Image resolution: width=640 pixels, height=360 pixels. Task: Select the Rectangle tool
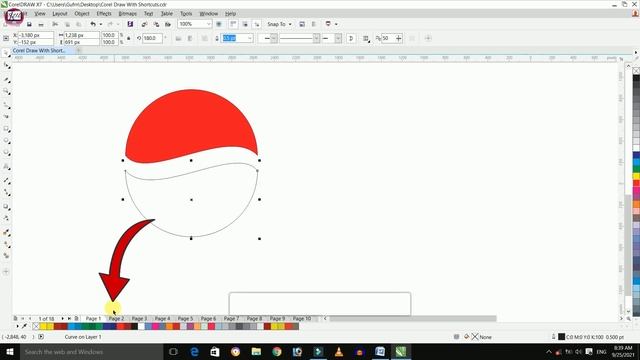pos(6,129)
